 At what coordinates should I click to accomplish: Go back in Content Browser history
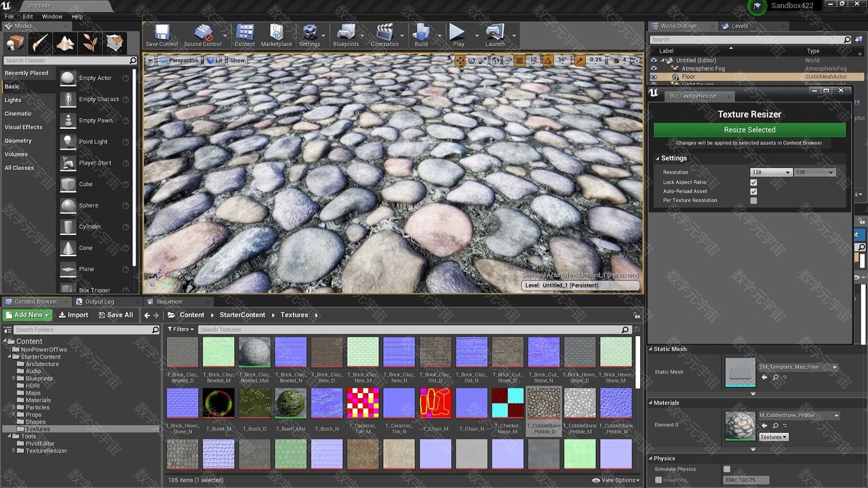pos(147,315)
